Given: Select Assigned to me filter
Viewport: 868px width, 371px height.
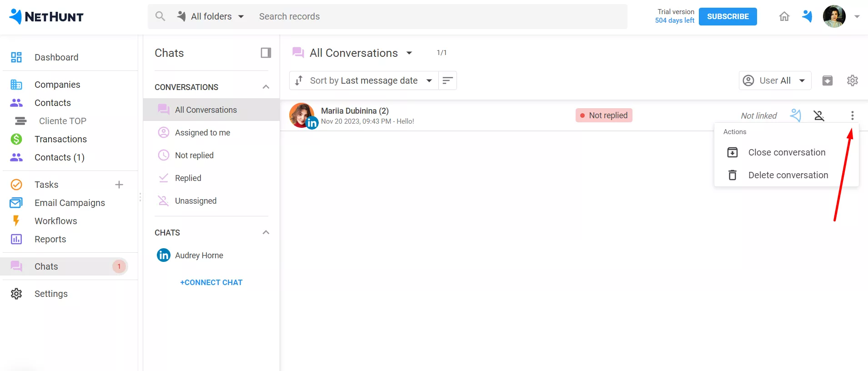Looking at the screenshot, I should (x=211, y=133).
